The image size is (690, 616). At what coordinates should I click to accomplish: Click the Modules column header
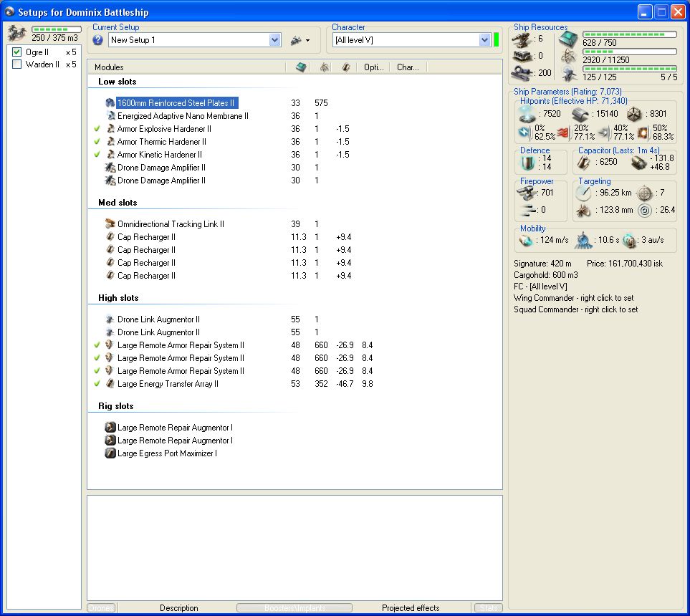point(187,67)
